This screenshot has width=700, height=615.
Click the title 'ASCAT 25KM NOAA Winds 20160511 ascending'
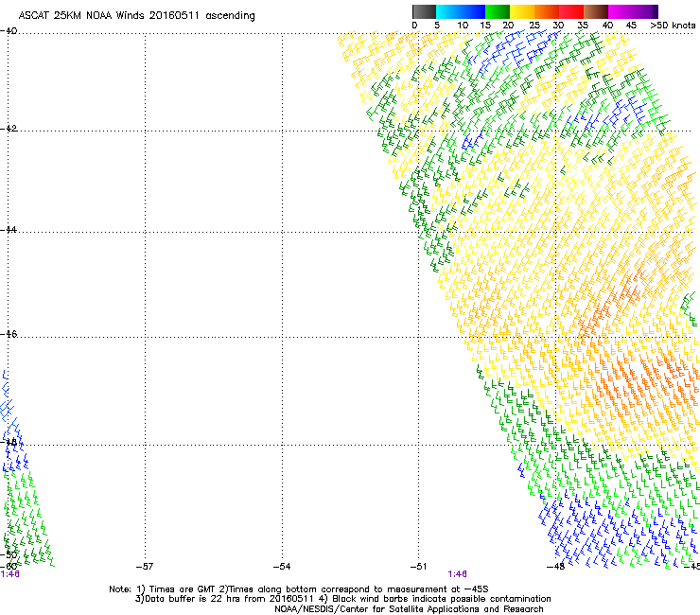[136, 16]
